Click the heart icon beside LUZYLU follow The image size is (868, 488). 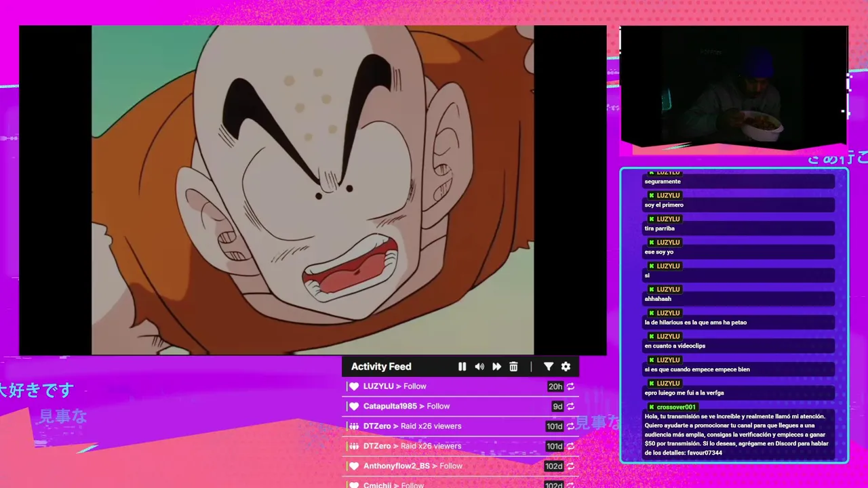coord(353,386)
